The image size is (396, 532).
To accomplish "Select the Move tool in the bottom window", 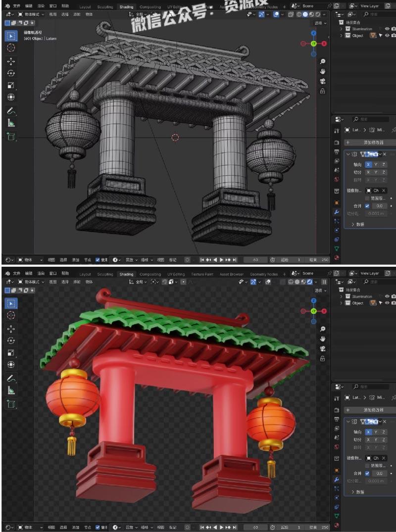I will (x=11, y=329).
